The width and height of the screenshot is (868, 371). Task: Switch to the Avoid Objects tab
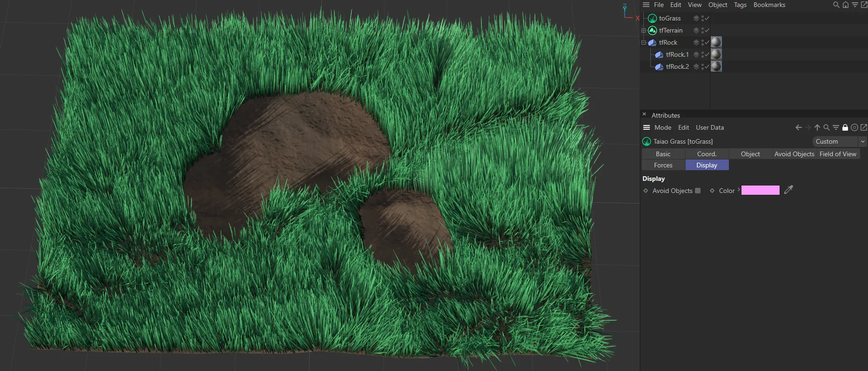tap(794, 154)
